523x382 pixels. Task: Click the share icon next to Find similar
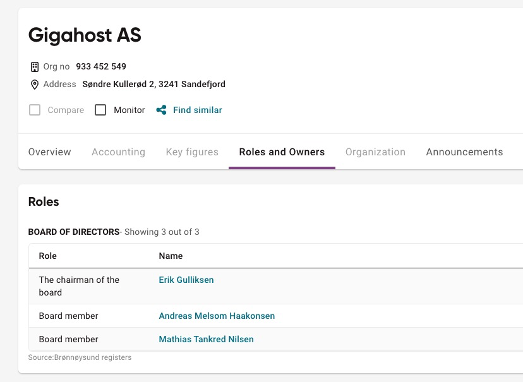click(x=161, y=110)
